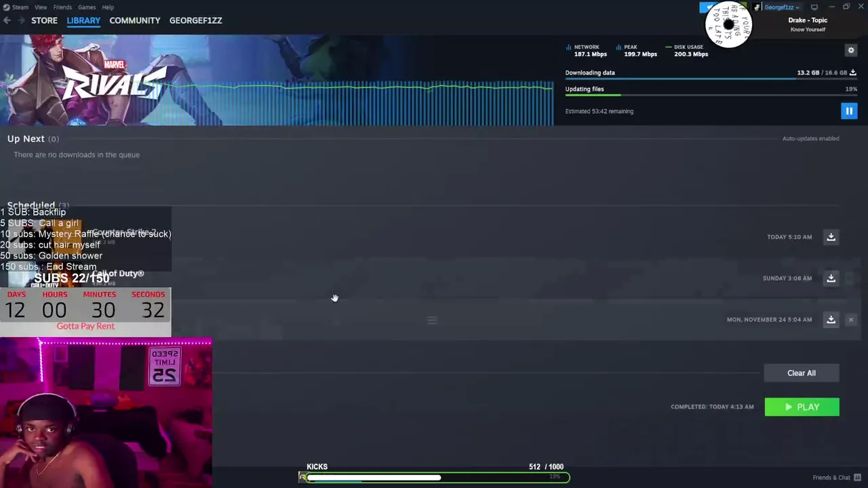Download update scheduled Mon, November 24
This screenshot has width=868, height=488.
pyautogui.click(x=831, y=319)
